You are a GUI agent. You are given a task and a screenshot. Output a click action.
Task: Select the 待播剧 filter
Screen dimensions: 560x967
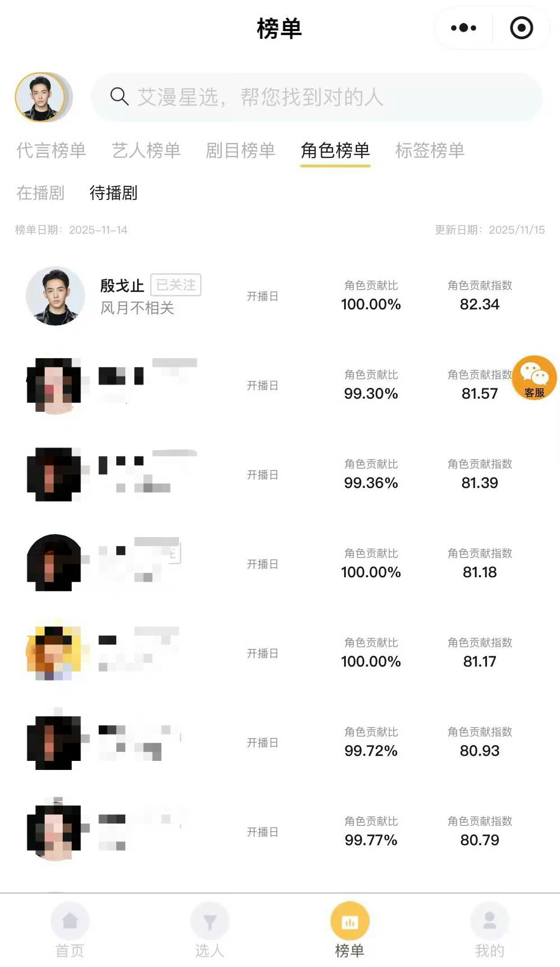tap(114, 193)
